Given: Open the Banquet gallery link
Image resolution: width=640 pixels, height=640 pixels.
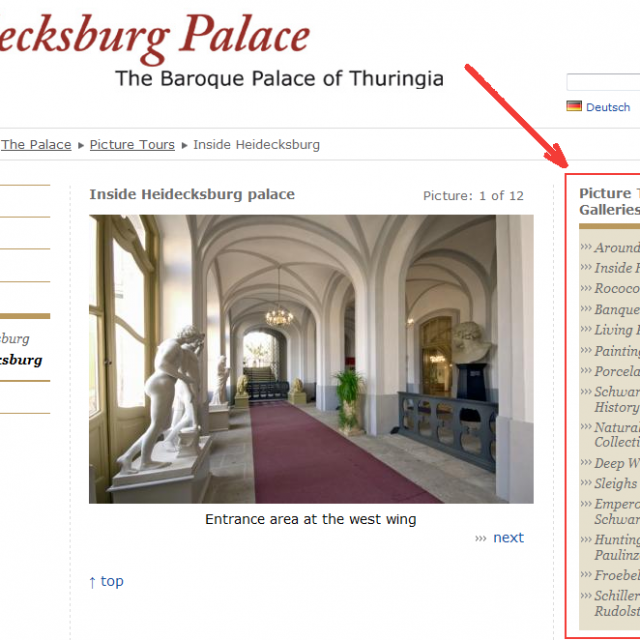Looking at the screenshot, I should click(616, 309).
